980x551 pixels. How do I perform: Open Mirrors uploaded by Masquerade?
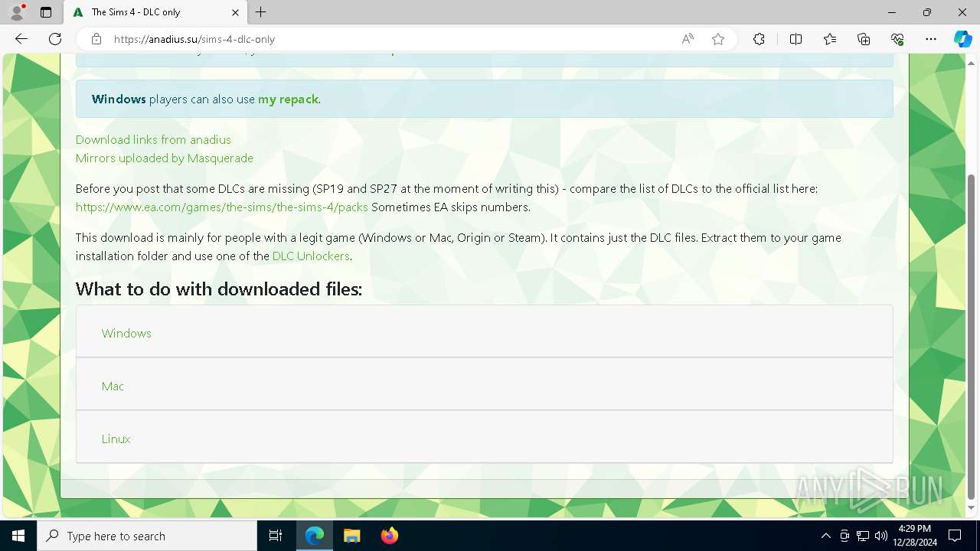pos(165,158)
